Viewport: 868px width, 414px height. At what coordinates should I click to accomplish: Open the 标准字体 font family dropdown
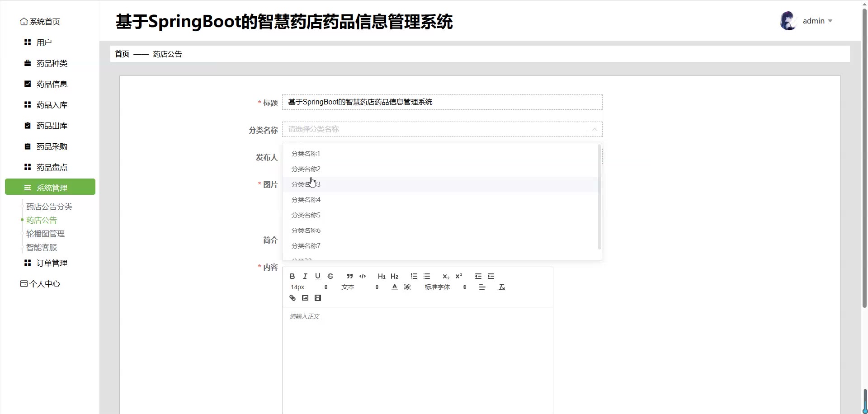[445, 287]
